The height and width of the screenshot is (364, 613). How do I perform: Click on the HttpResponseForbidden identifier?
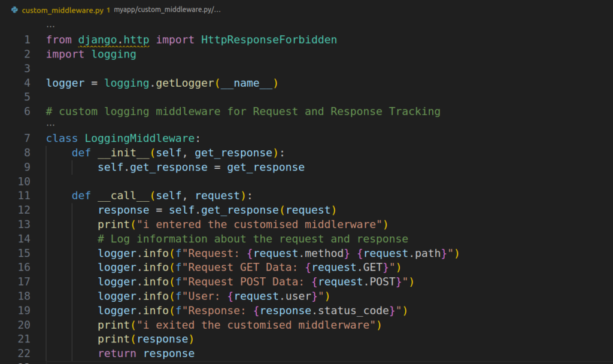269,40
